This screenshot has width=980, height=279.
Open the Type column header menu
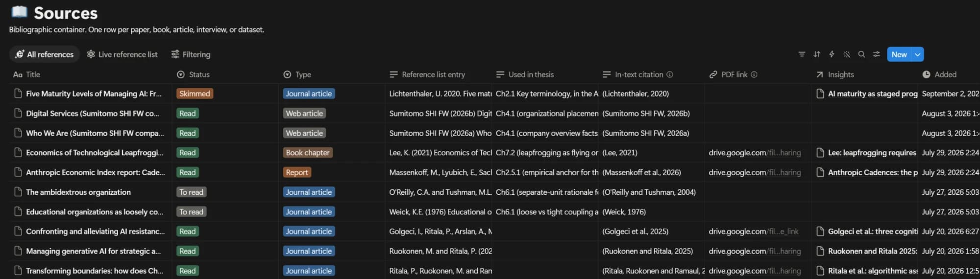coord(297,74)
